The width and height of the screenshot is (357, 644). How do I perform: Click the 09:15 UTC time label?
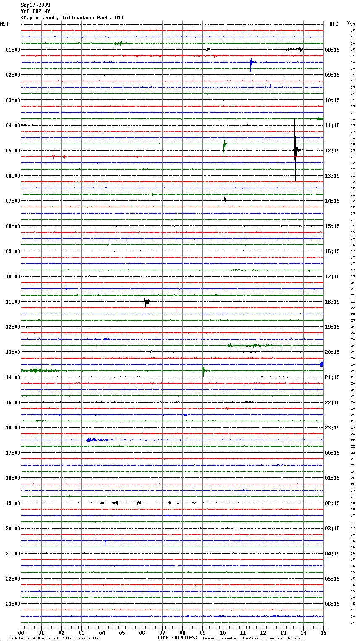click(332, 75)
